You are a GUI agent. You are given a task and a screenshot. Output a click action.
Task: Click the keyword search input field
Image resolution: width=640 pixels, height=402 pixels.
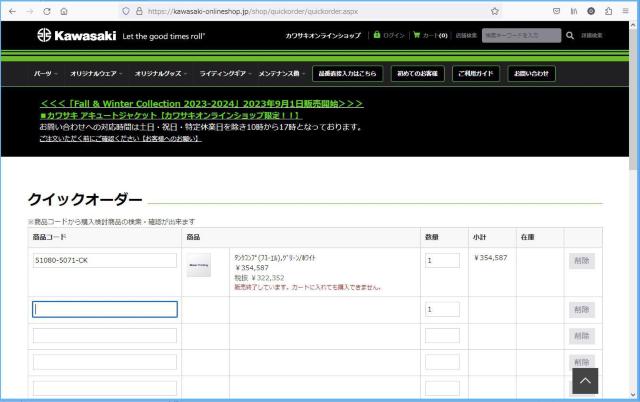tap(520, 35)
